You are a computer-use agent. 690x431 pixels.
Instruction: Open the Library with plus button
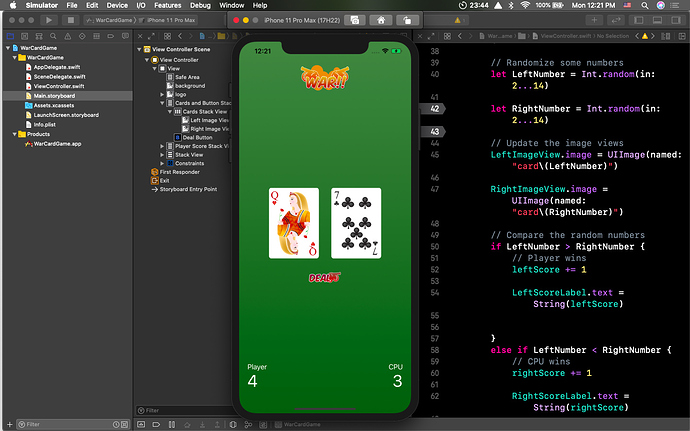(x=594, y=20)
